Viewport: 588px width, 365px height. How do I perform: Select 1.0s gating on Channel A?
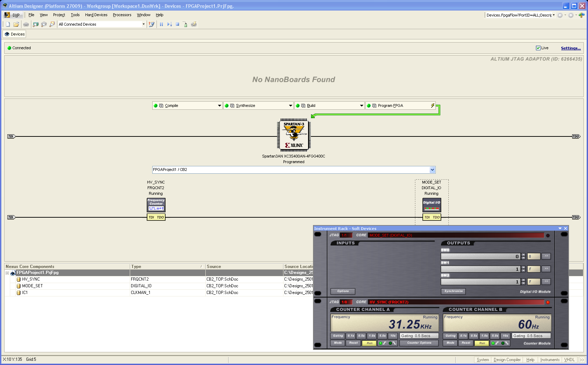pyautogui.click(x=372, y=336)
